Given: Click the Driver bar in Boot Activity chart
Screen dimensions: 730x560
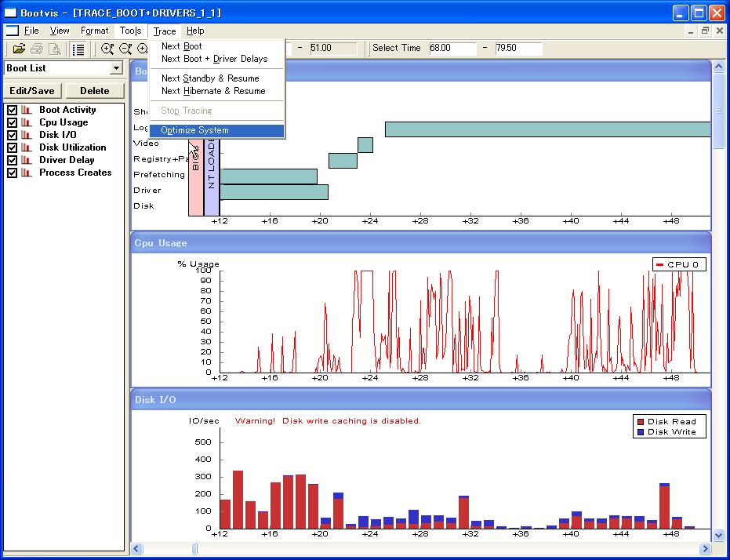Looking at the screenshot, I should [274, 192].
